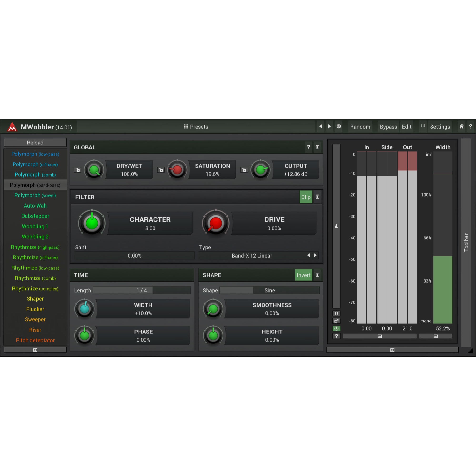This screenshot has width=476, height=476.
Task: Open the home icon in title bar
Action: coord(461,126)
